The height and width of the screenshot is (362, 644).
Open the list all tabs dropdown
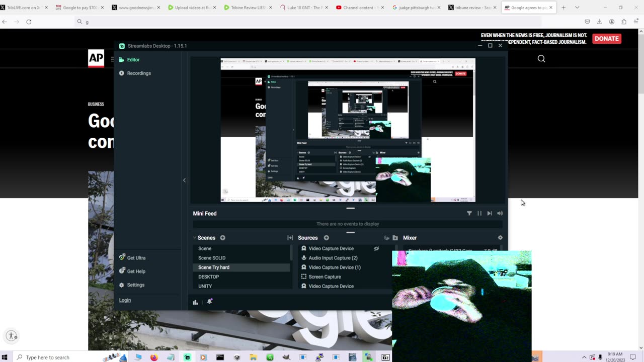click(577, 8)
